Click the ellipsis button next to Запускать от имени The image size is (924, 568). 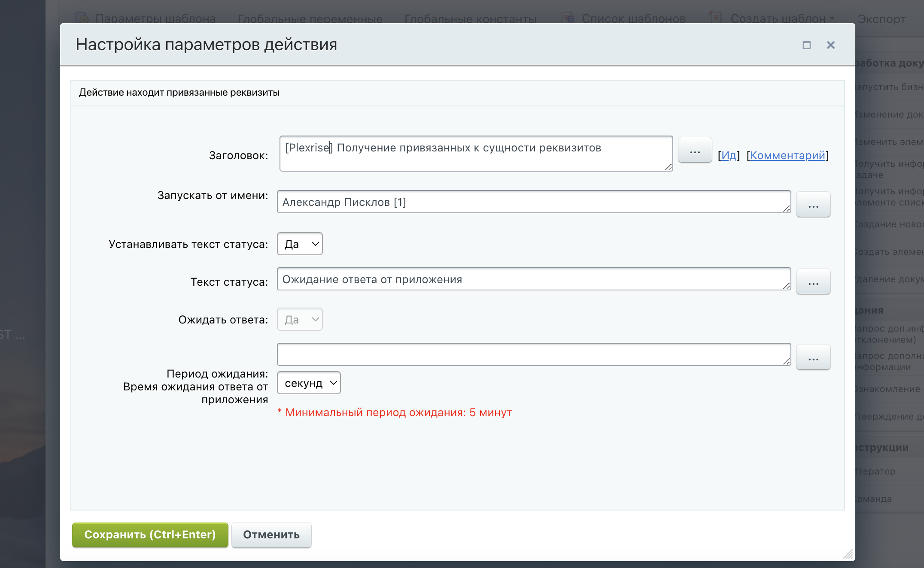point(813,205)
